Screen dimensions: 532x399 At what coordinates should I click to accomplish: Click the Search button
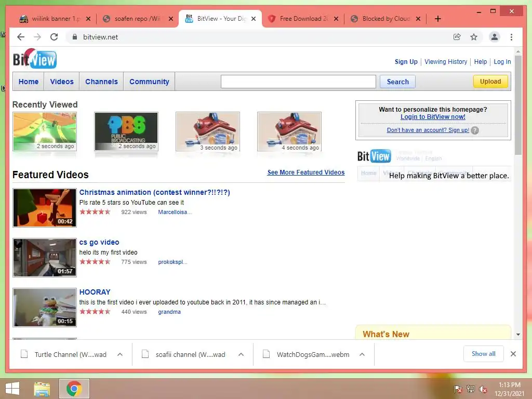397,82
